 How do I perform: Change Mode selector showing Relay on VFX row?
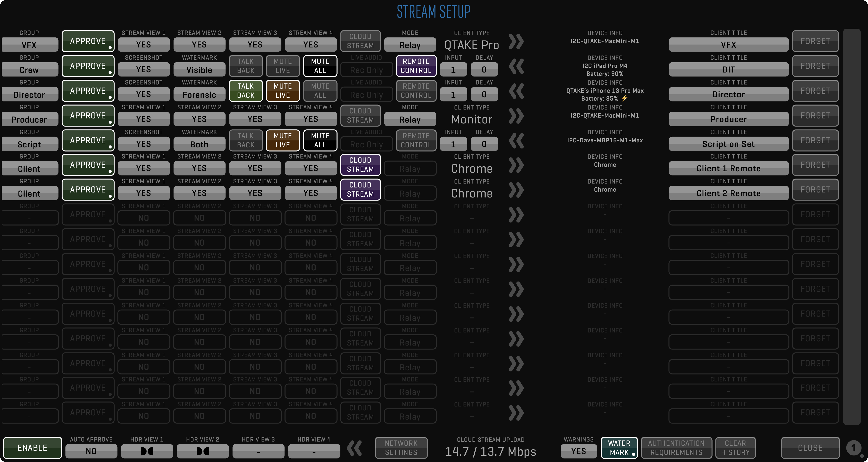pos(410,45)
